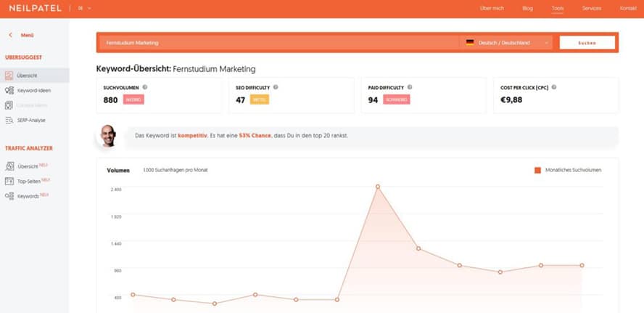The image size is (644, 313).
Task: Click the 94 paid difficulty value
Action: click(x=373, y=100)
